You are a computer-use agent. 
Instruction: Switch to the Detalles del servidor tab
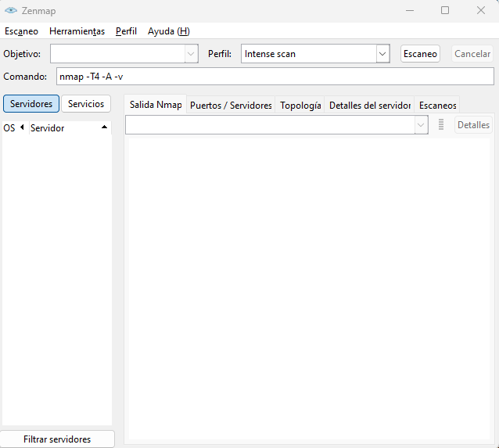[x=369, y=106]
